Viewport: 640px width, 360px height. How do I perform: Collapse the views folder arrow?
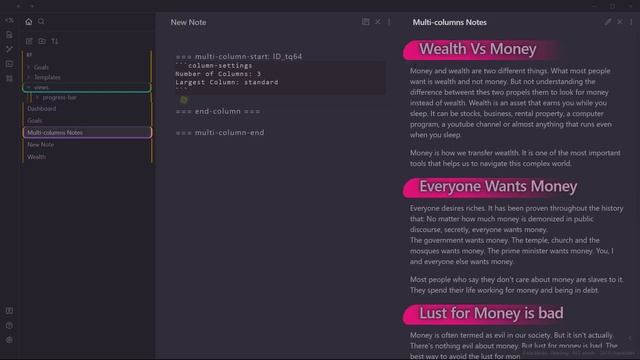tap(29, 87)
